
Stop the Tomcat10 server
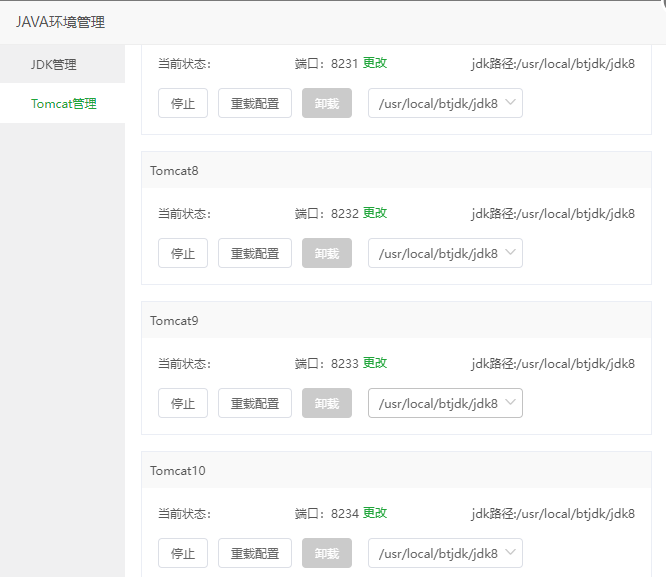tap(183, 553)
